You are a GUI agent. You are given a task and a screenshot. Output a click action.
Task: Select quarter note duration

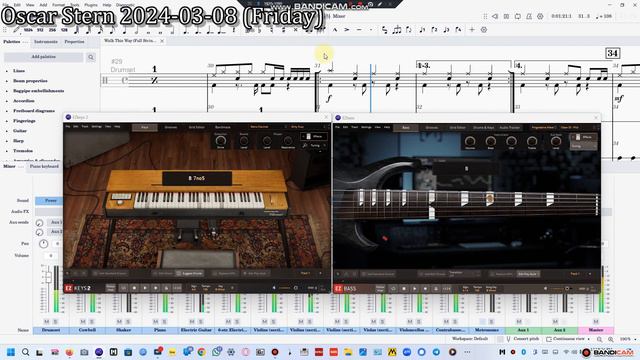click(124, 30)
